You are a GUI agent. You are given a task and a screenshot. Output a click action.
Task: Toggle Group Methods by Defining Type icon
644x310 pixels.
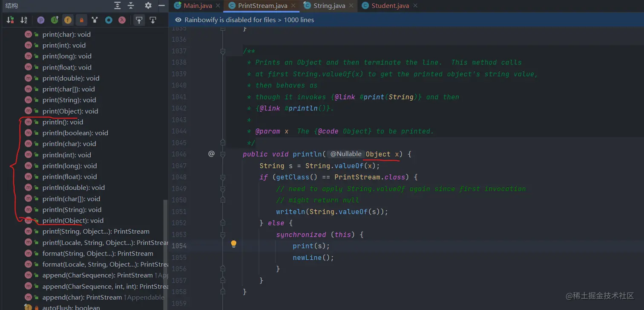coord(95,20)
